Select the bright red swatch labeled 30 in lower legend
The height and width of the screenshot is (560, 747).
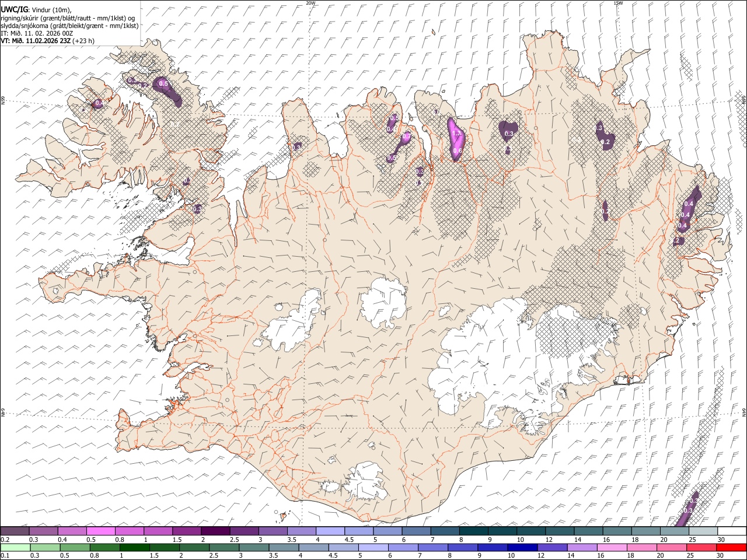click(731, 547)
